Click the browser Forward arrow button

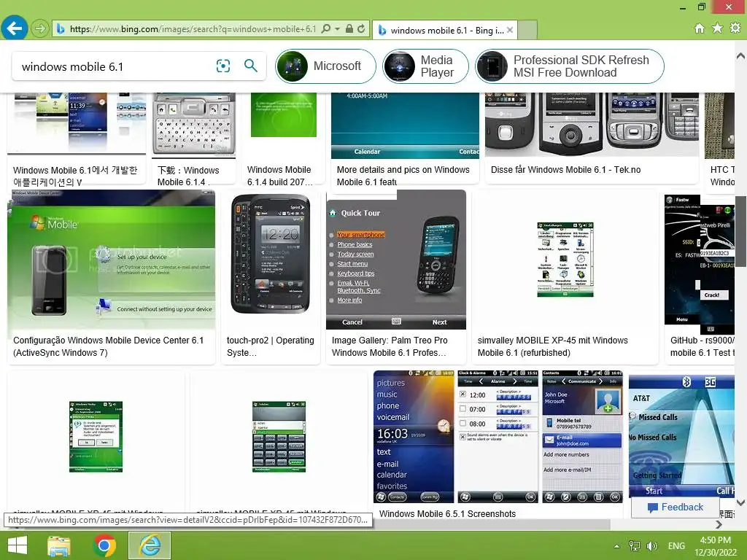[x=41, y=29]
